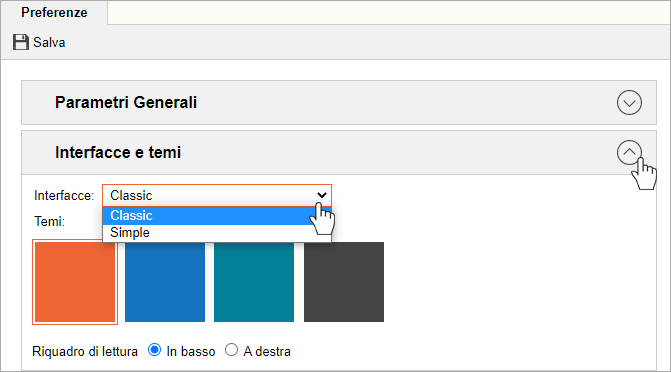671x372 pixels.
Task: Click the Parametri Generali section header
Action: [x=339, y=102]
